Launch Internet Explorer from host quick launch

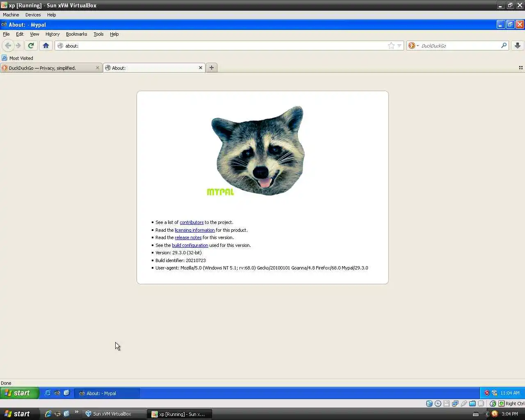[x=48, y=414]
